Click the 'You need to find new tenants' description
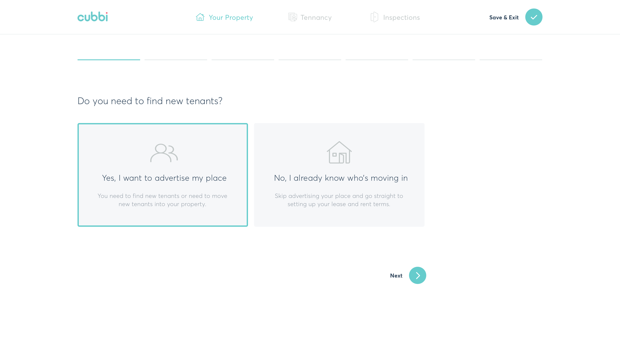 (162, 200)
